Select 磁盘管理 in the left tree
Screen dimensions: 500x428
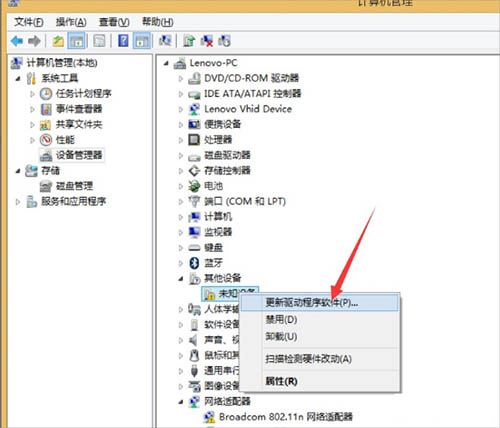[x=74, y=186]
